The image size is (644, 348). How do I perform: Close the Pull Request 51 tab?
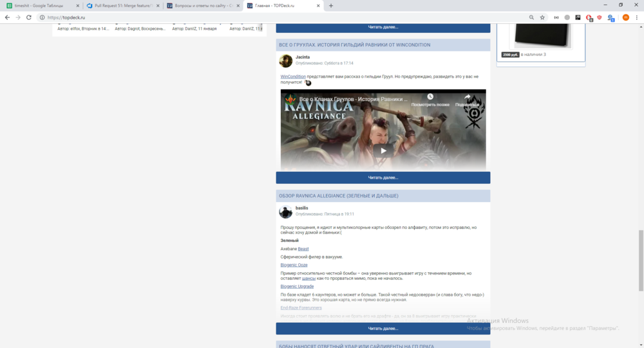click(x=158, y=6)
